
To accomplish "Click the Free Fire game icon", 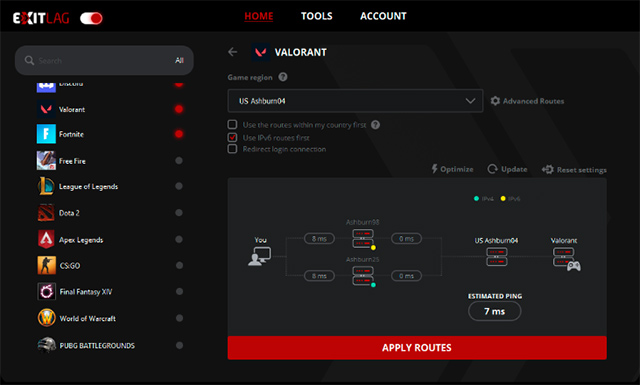I will (46, 160).
